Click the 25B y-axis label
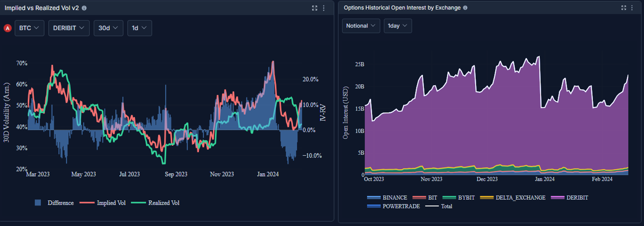Image resolution: width=644 pixels, height=226 pixels. point(359,64)
